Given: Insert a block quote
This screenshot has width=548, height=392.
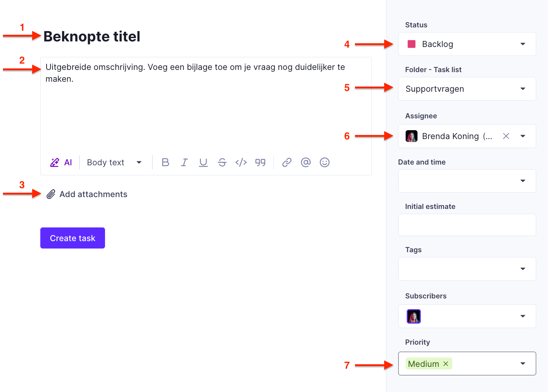Looking at the screenshot, I should [x=260, y=162].
